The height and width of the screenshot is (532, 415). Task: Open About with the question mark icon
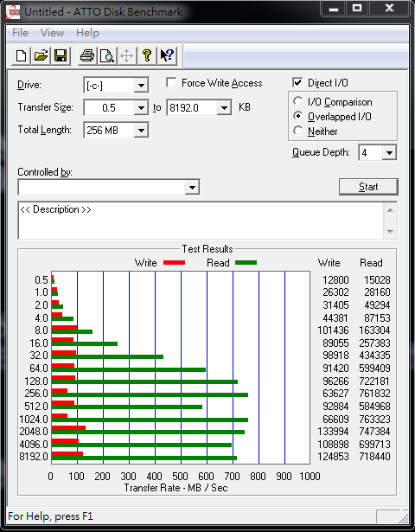point(146,55)
